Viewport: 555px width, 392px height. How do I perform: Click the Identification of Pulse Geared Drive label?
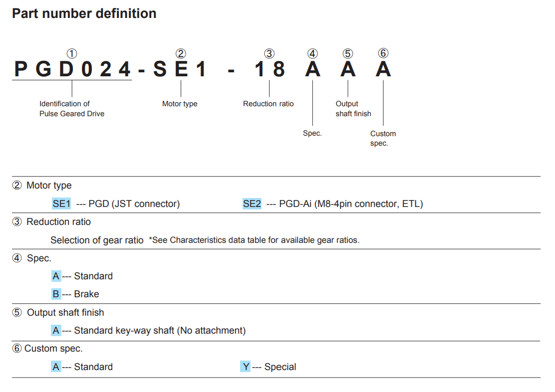tap(72, 109)
